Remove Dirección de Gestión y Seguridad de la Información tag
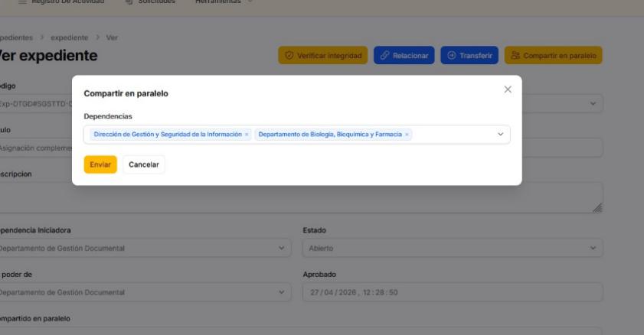Viewport: 644px width, 335px height. (247, 135)
